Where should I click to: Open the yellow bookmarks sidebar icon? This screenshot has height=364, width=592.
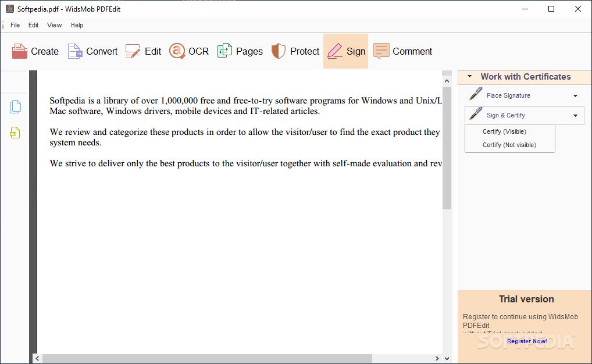pyautogui.click(x=15, y=133)
